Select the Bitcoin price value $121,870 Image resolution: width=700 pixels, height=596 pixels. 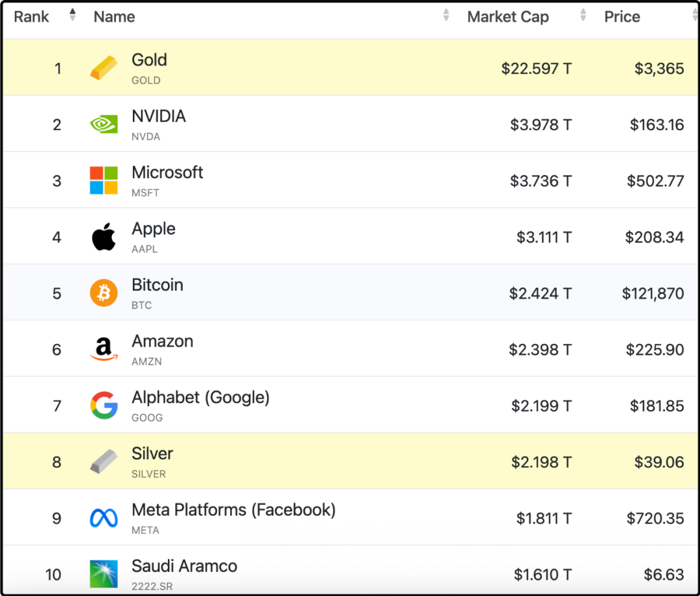point(653,293)
